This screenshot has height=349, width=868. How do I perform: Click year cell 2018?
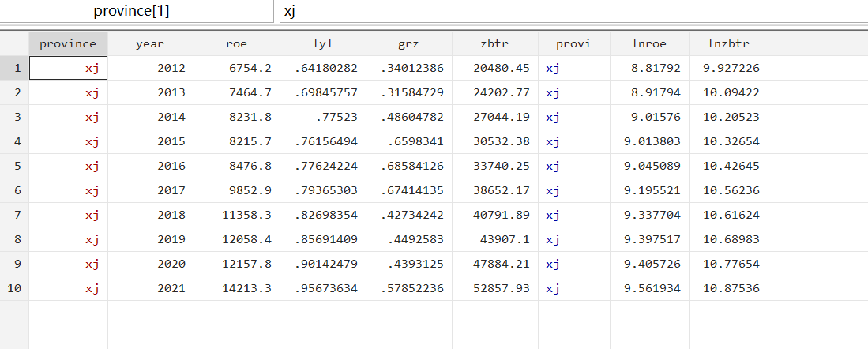[x=151, y=215]
